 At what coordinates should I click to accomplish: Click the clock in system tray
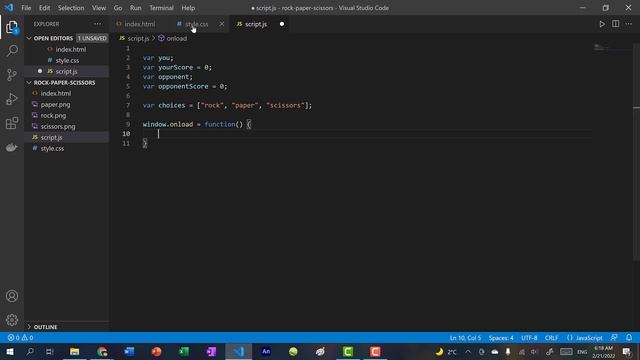click(x=603, y=352)
